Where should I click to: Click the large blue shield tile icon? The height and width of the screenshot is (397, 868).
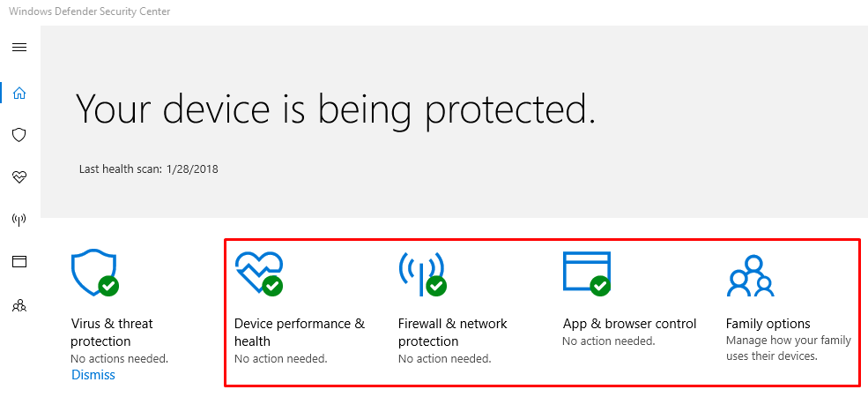94,273
